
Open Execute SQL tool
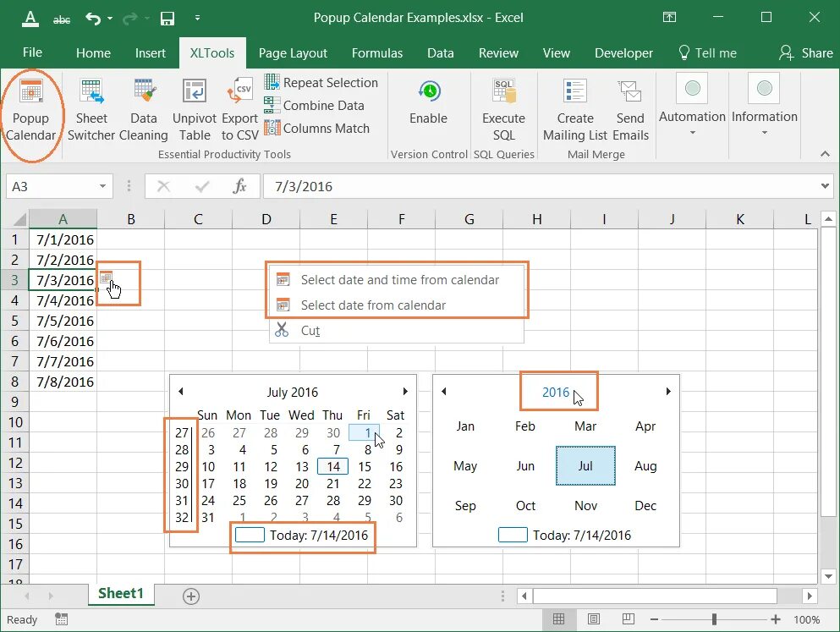pos(503,110)
